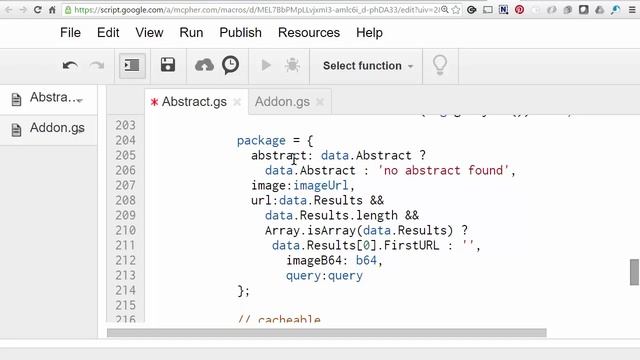Click the OneNote clipper extension icon
Image resolution: width=640 pixels, height=360 pixels.
[x=503, y=10]
